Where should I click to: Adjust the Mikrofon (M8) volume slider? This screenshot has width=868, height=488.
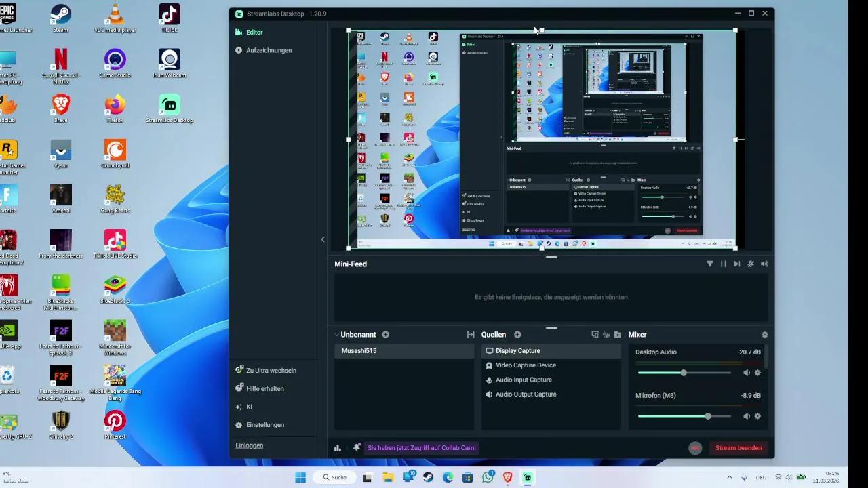click(684, 416)
